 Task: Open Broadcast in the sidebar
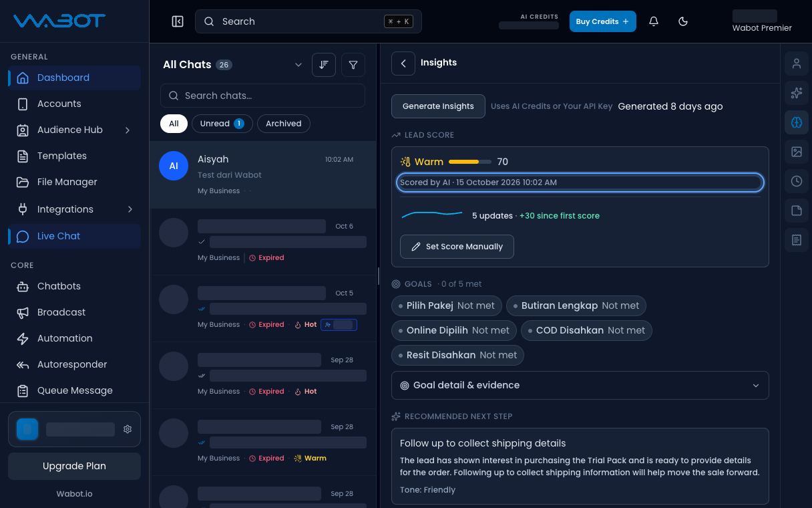pos(75,312)
